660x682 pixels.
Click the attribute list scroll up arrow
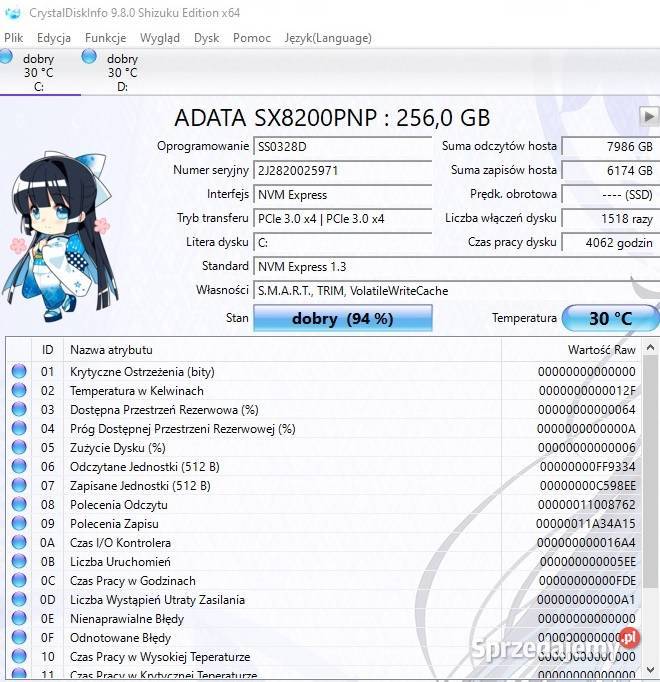point(650,347)
